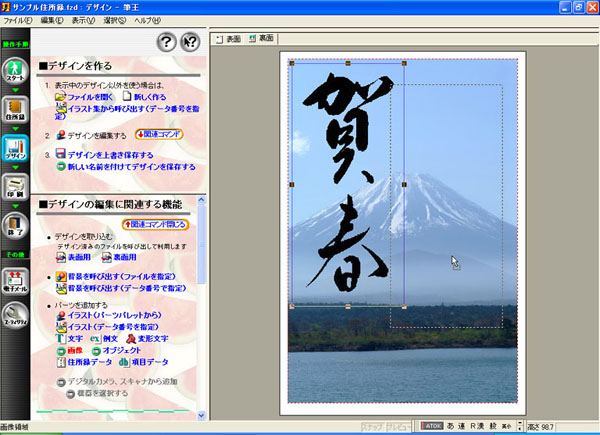Click デザインを上書き保存する link
Screen dimensions: 600x435
(110, 155)
